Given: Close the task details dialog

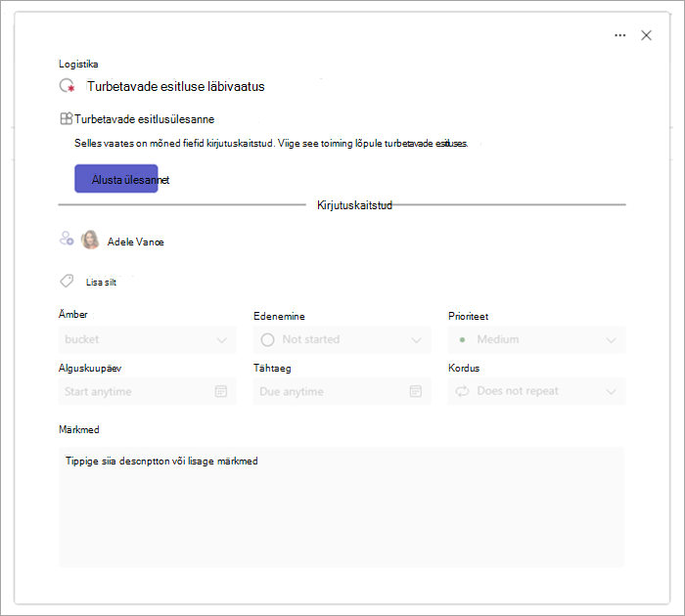Looking at the screenshot, I should [x=646, y=35].
